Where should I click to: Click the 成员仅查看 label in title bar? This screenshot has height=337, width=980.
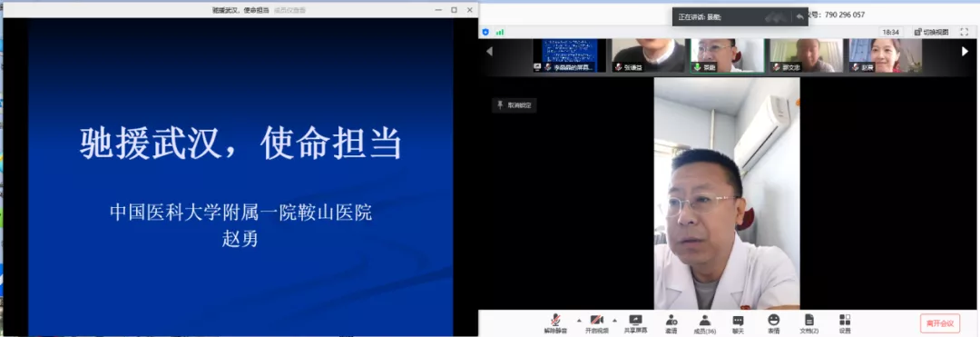[x=290, y=10]
